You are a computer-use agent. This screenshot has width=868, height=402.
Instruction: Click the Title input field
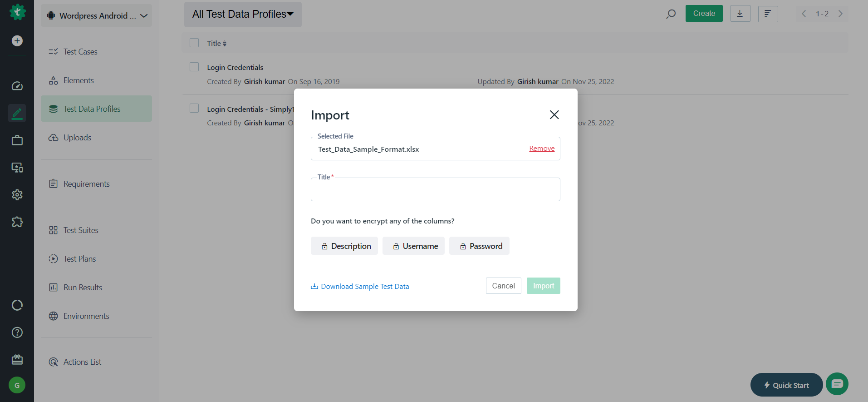435,189
